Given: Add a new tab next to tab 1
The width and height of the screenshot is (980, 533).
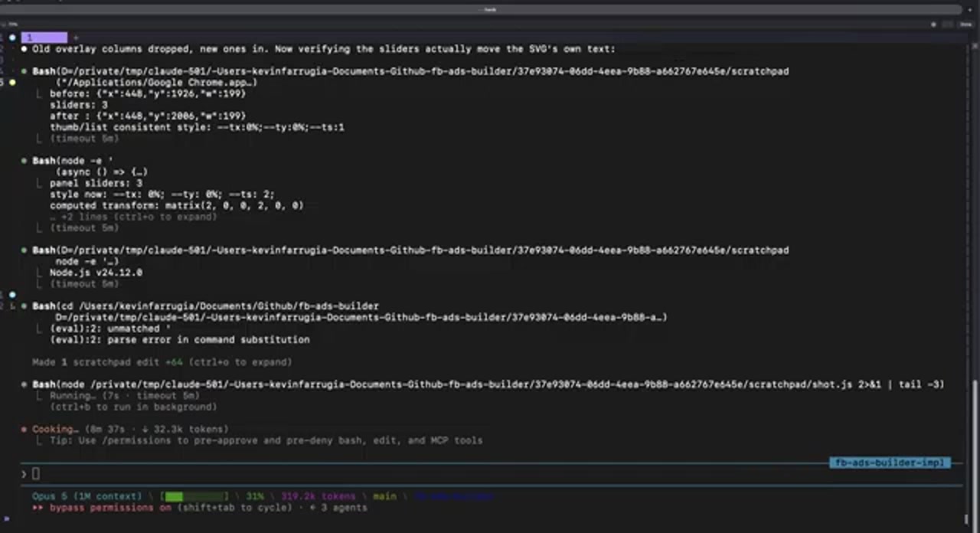Looking at the screenshot, I should 75,38.
